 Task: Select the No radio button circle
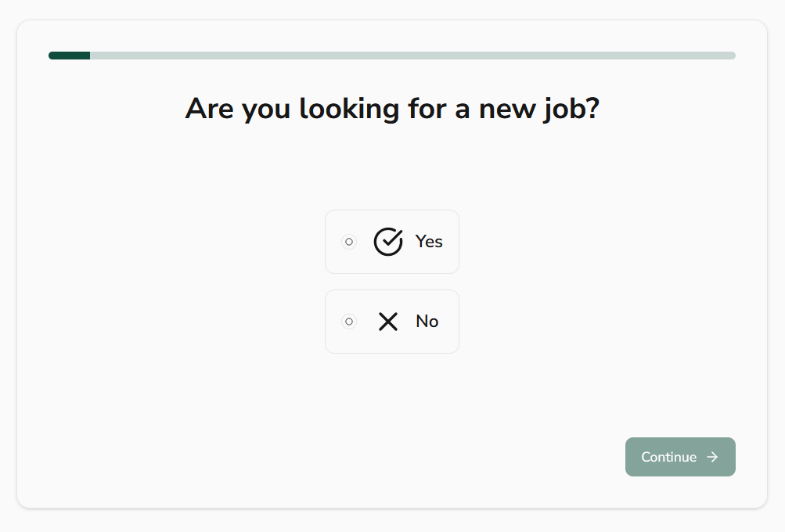coord(349,322)
